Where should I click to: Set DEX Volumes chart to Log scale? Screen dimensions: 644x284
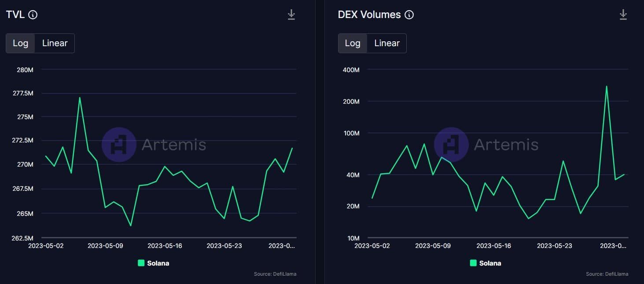point(353,43)
